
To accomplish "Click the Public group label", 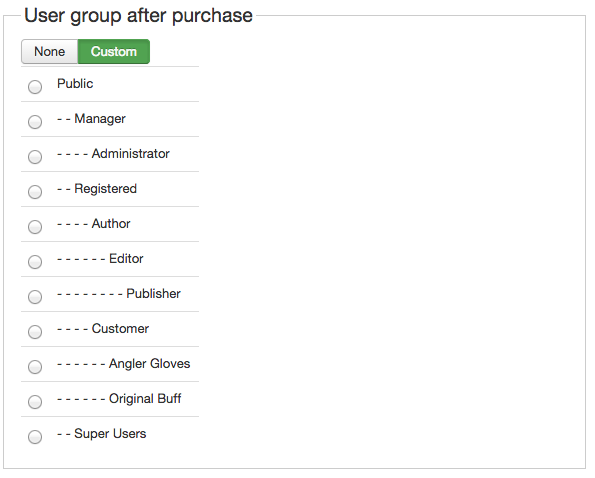I will [x=75, y=83].
